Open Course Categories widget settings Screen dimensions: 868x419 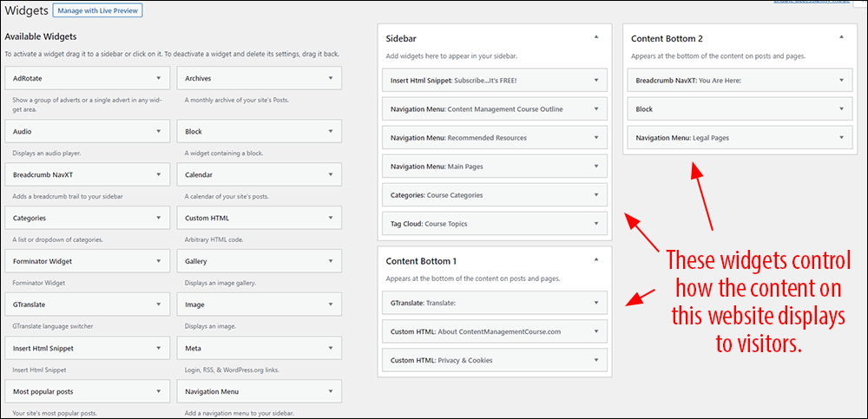pos(495,195)
